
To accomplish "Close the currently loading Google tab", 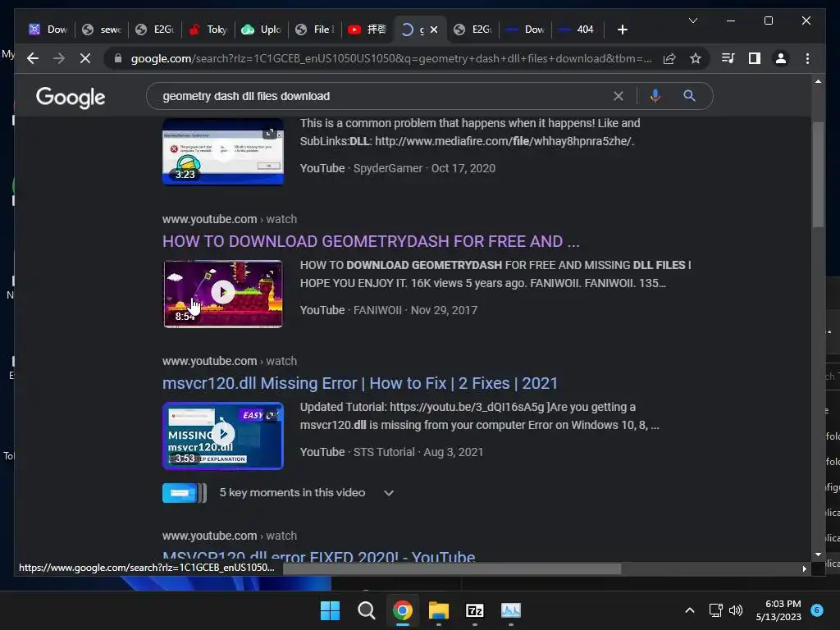I will point(434,30).
